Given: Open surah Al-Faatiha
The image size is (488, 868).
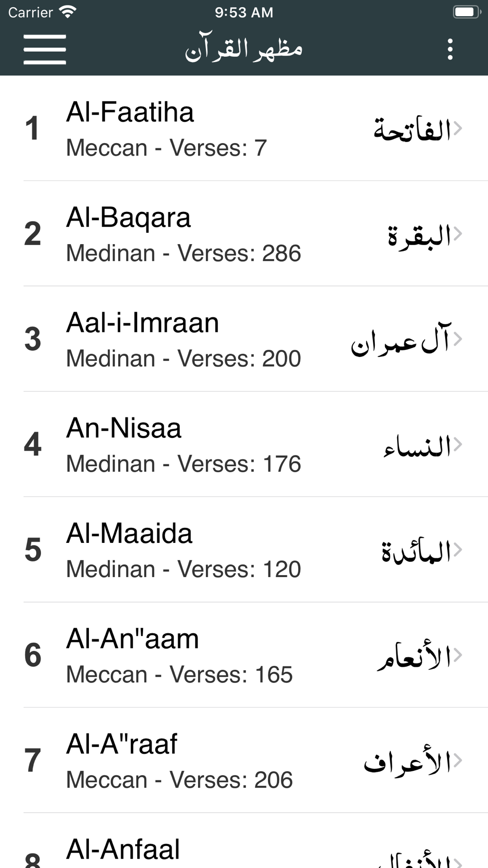Looking at the screenshot, I should [244, 128].
